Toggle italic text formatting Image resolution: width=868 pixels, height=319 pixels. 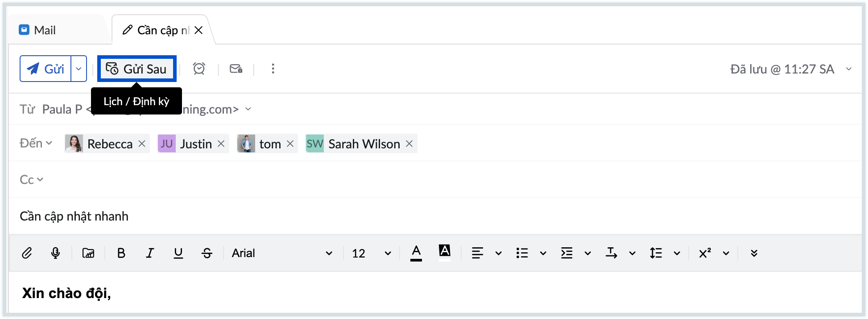(150, 253)
